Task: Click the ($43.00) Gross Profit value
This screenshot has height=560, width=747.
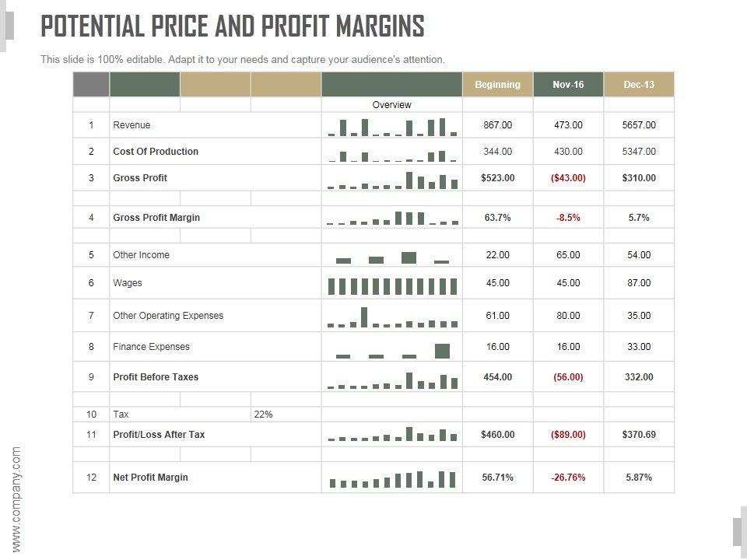Action: coord(568,178)
